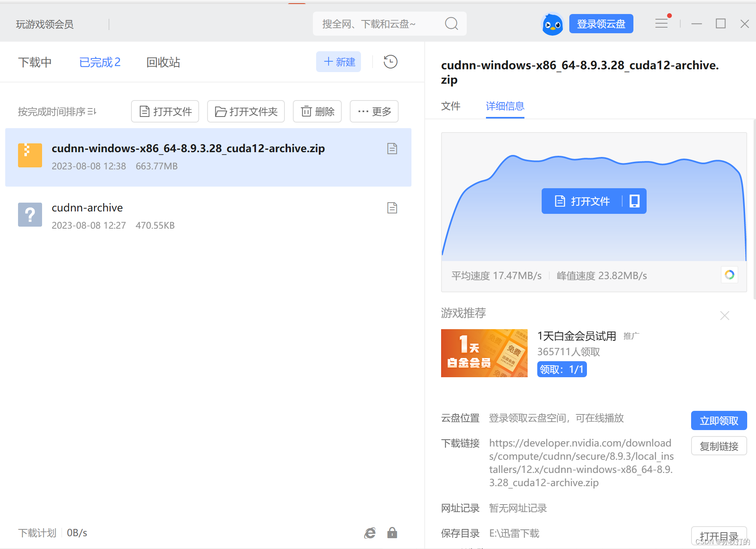Click the lock icon in the status bar
Screen dimensions: 756x549
point(392,533)
